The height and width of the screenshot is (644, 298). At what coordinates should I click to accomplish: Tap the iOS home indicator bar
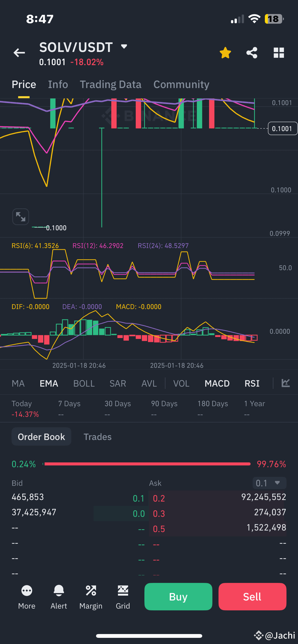click(x=149, y=636)
